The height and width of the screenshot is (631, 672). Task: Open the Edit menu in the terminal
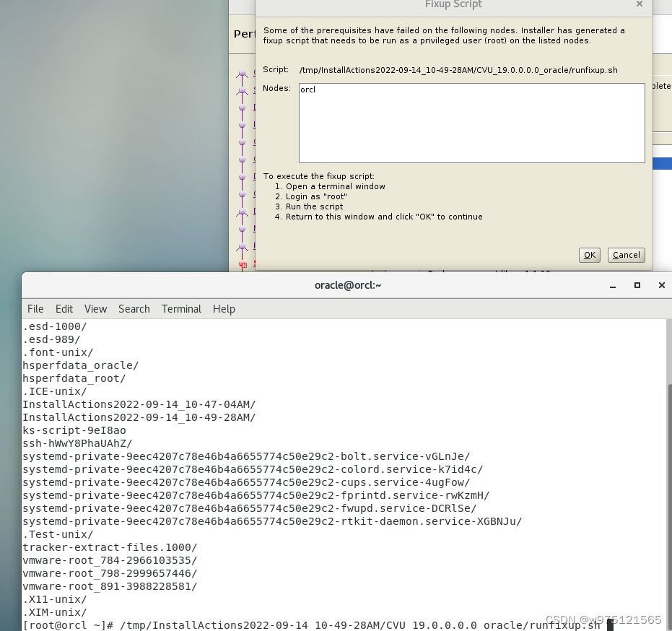(64, 308)
